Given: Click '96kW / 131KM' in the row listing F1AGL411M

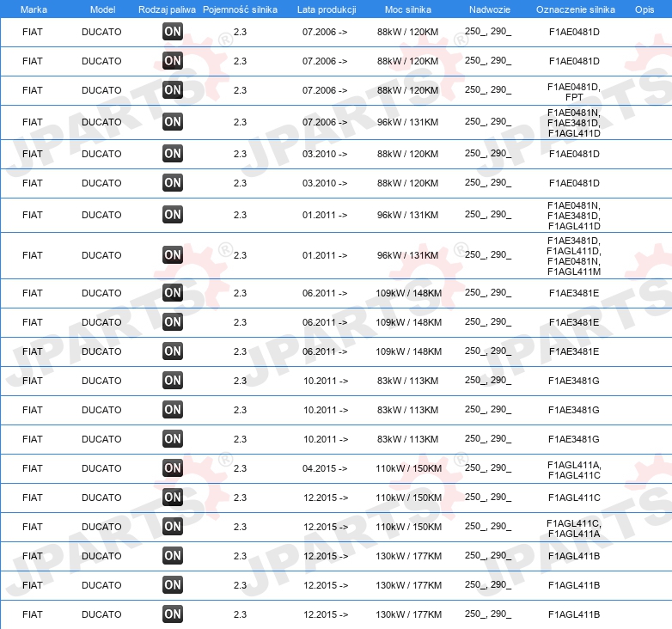Looking at the screenshot, I should (x=407, y=255).
